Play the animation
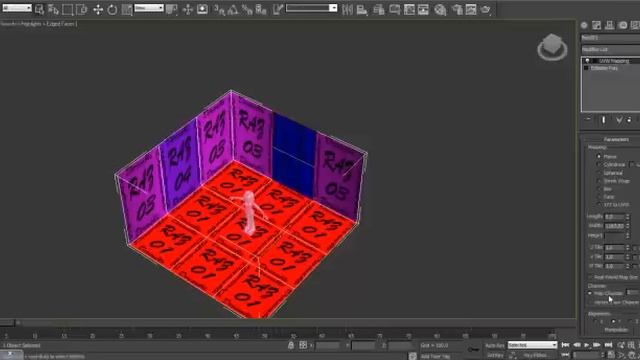Image resolution: width=640 pixels, height=360 pixels. [x=587, y=345]
